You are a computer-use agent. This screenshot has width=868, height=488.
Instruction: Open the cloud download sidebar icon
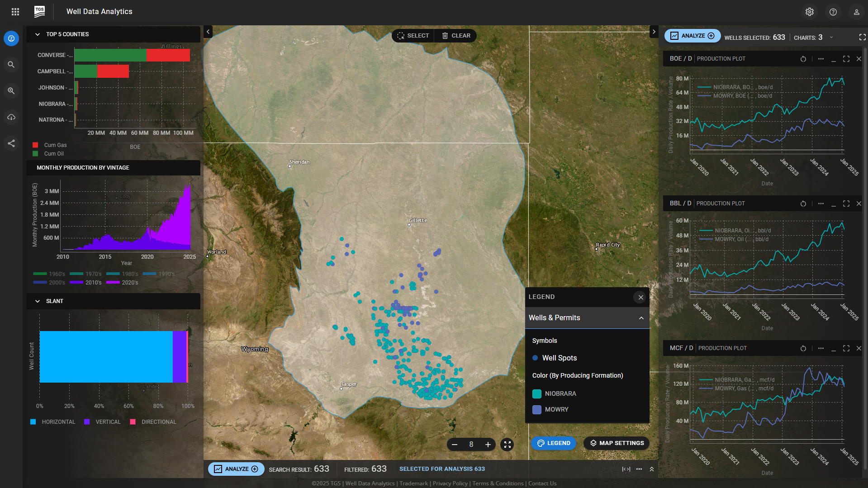tap(11, 117)
